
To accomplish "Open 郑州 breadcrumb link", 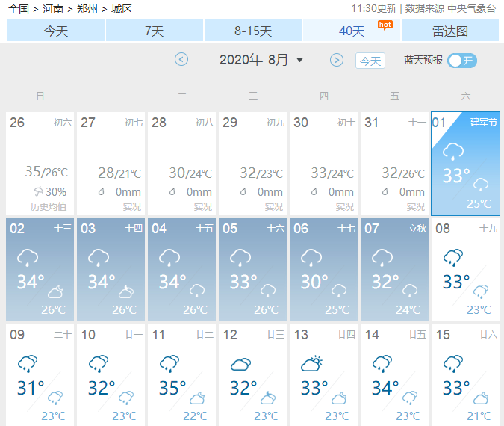I will pos(87,9).
